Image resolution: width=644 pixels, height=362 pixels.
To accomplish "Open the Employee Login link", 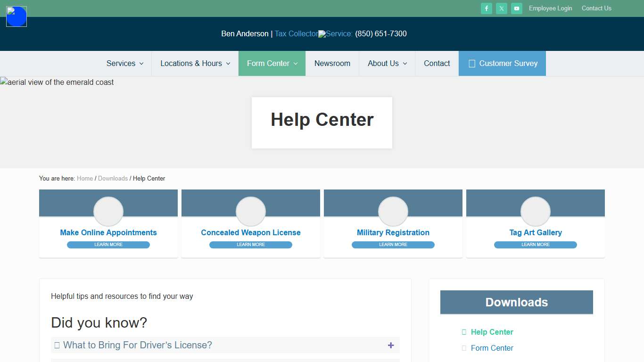I will [550, 8].
